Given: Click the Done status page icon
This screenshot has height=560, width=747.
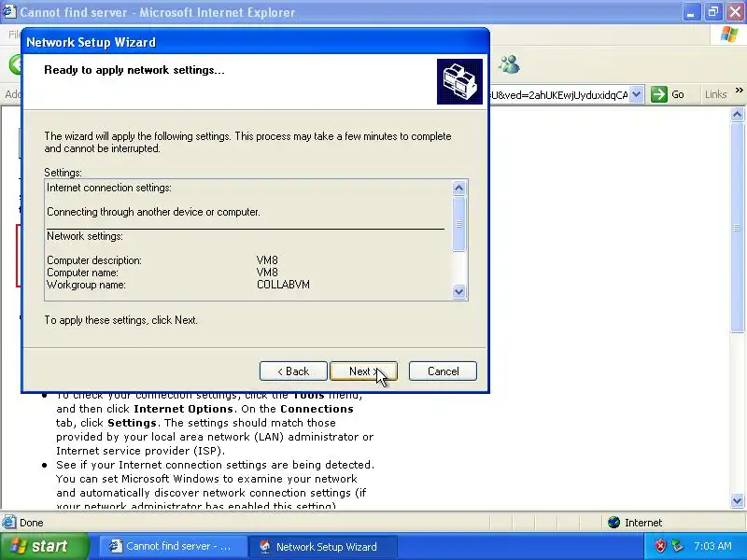Looking at the screenshot, I should click(8, 523).
